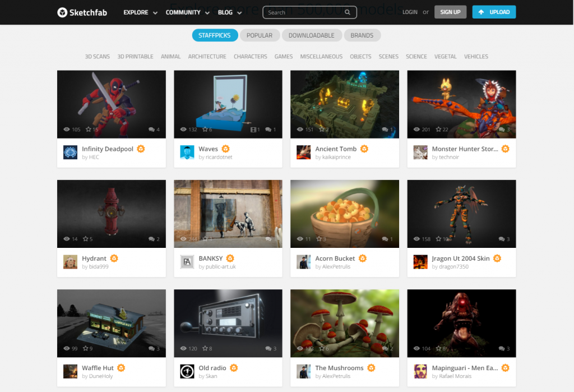Open the Ancient Tomb thumbnail
The image size is (574, 392).
click(x=345, y=104)
